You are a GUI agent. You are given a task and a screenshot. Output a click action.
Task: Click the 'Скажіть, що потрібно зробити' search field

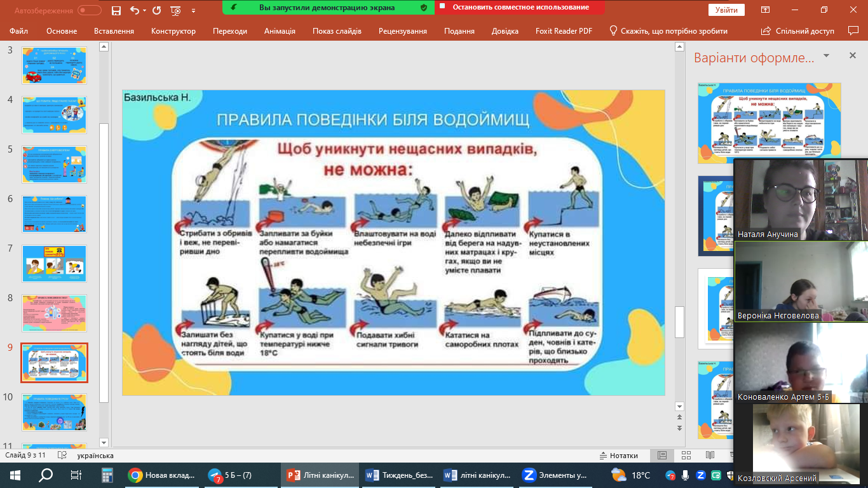[675, 31]
